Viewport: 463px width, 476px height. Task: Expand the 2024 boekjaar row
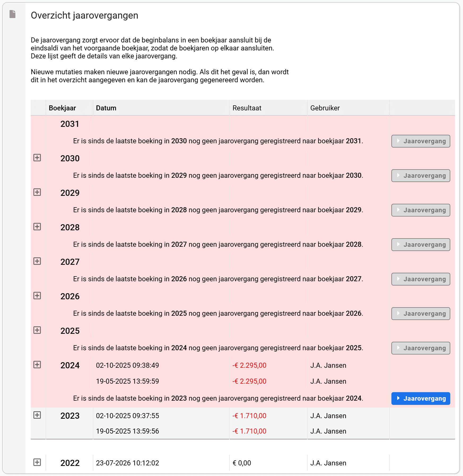pos(37,365)
